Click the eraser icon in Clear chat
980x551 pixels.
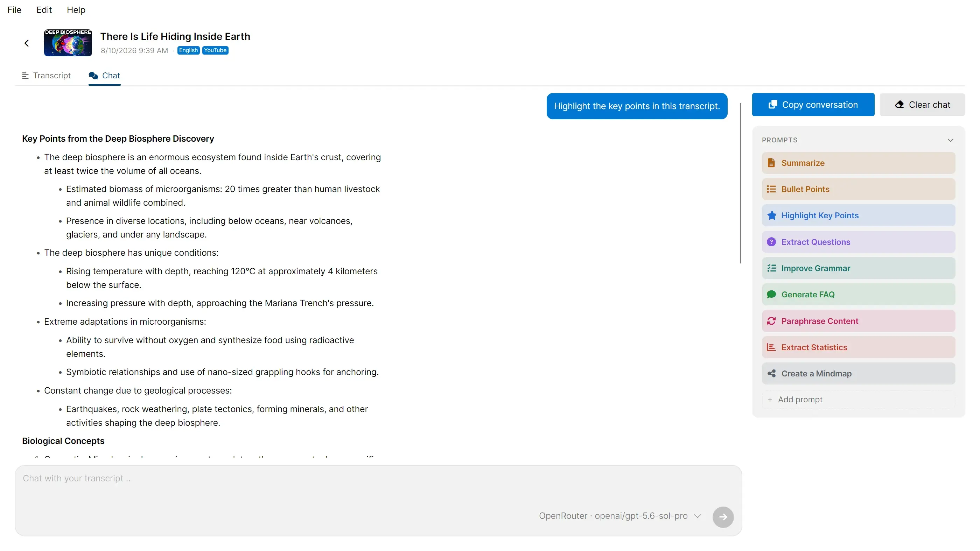click(899, 105)
